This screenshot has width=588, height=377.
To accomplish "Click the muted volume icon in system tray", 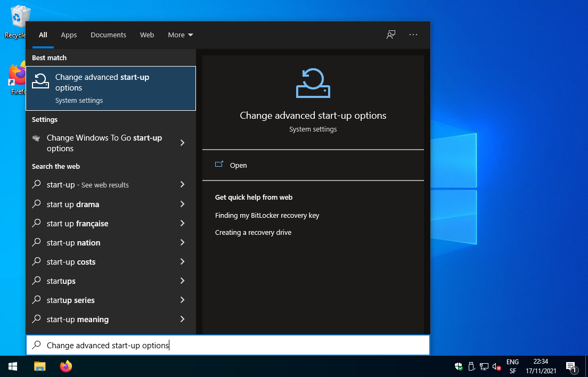I will [x=497, y=366].
